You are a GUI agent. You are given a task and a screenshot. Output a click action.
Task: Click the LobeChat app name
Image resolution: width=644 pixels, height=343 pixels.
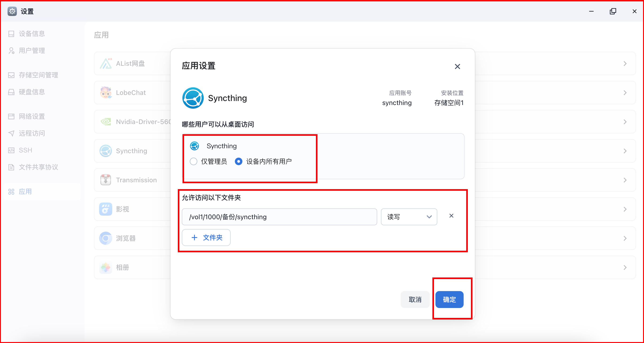131,93
